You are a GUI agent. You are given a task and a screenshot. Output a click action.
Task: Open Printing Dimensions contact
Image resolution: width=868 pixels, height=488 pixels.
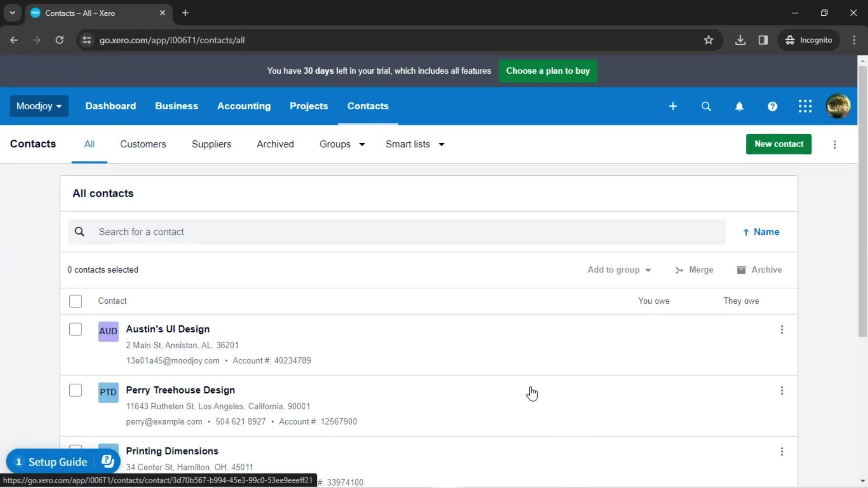click(172, 451)
